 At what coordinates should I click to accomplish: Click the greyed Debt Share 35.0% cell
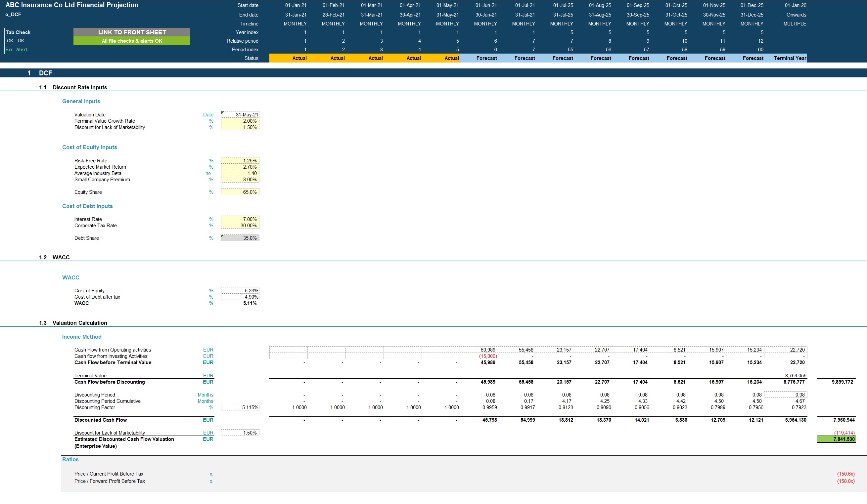coord(241,237)
